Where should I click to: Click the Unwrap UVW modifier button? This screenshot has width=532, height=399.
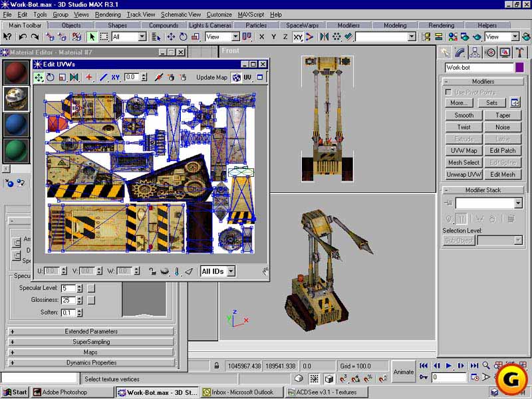[464, 174]
